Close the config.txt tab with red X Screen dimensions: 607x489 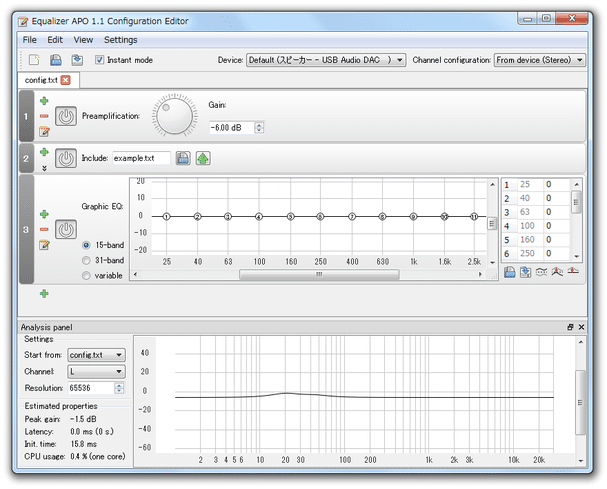point(66,80)
